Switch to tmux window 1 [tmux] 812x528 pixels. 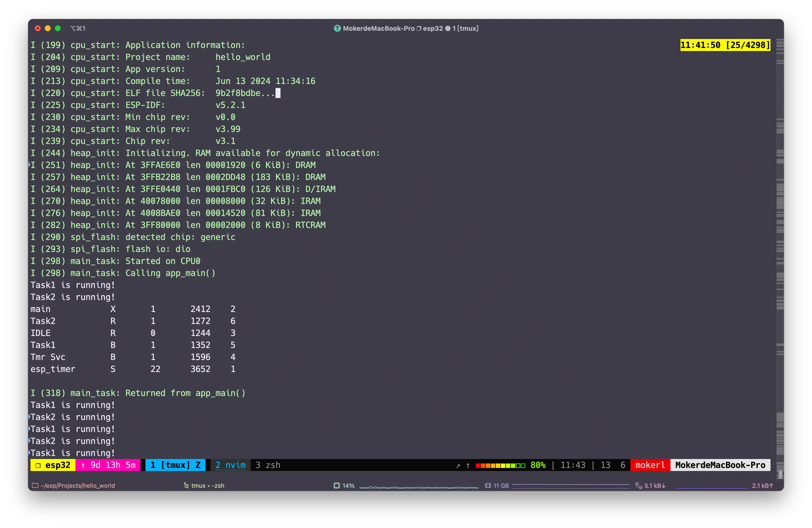coord(175,465)
